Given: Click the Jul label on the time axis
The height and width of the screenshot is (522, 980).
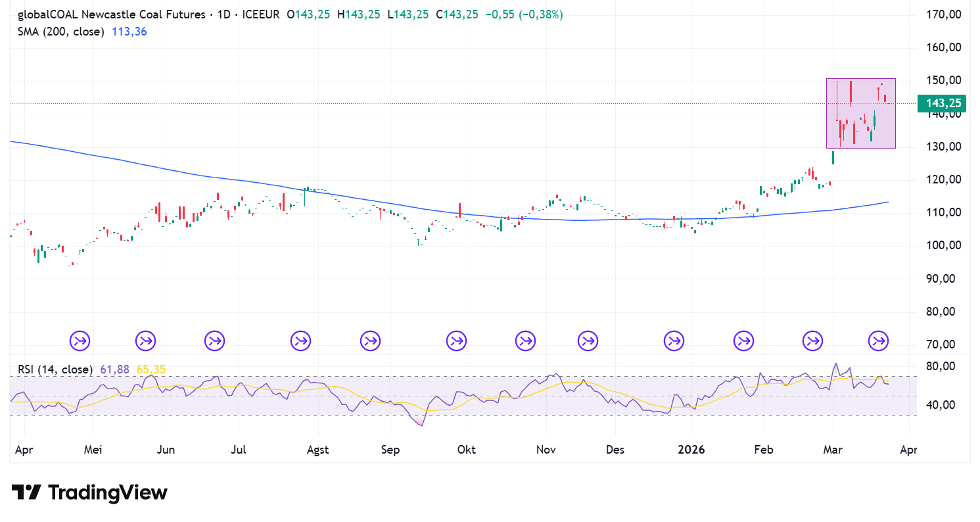Looking at the screenshot, I should click(x=239, y=450).
